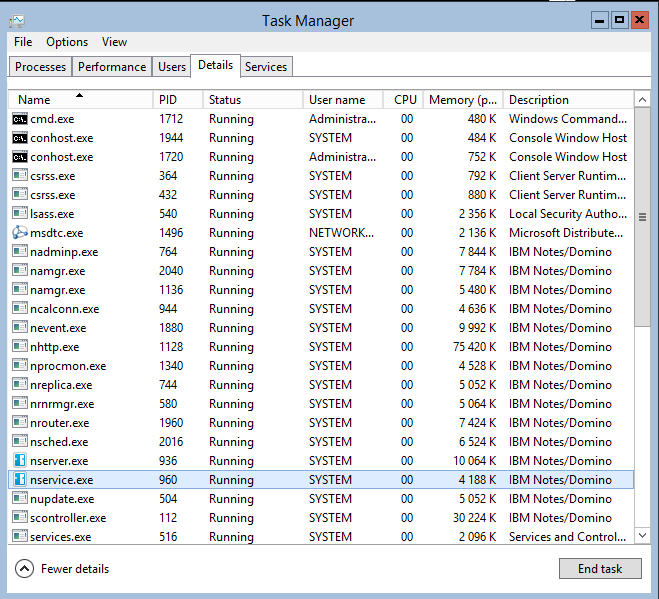
Task: Click the nhttp.exe process icon
Action: point(20,346)
